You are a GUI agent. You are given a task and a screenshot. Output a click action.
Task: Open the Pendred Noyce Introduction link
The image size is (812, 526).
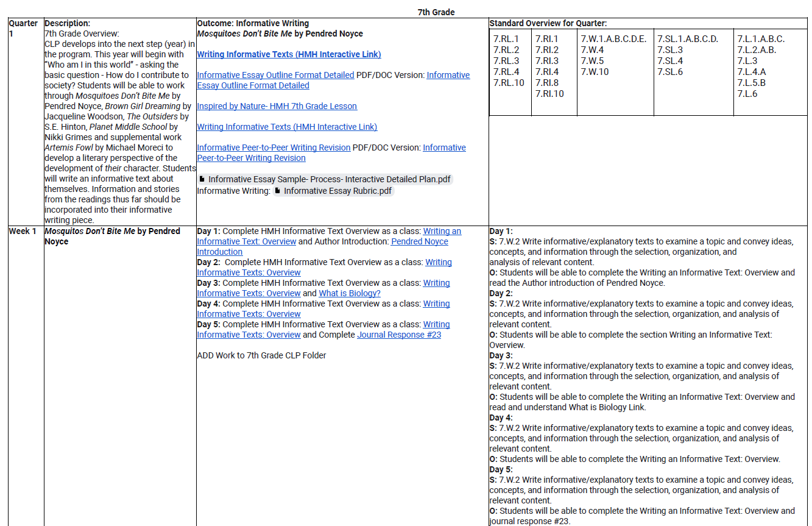[419, 241]
